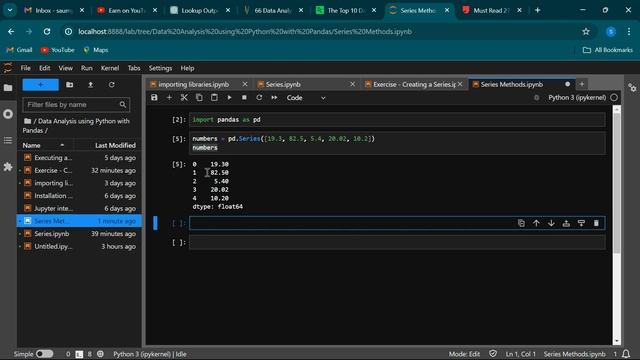Toggle the Simple interface switch
This screenshot has width=640, height=360.
[44, 354]
